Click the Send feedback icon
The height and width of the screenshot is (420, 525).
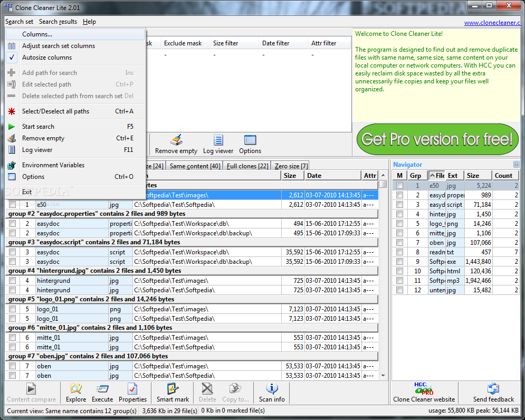[x=493, y=389]
